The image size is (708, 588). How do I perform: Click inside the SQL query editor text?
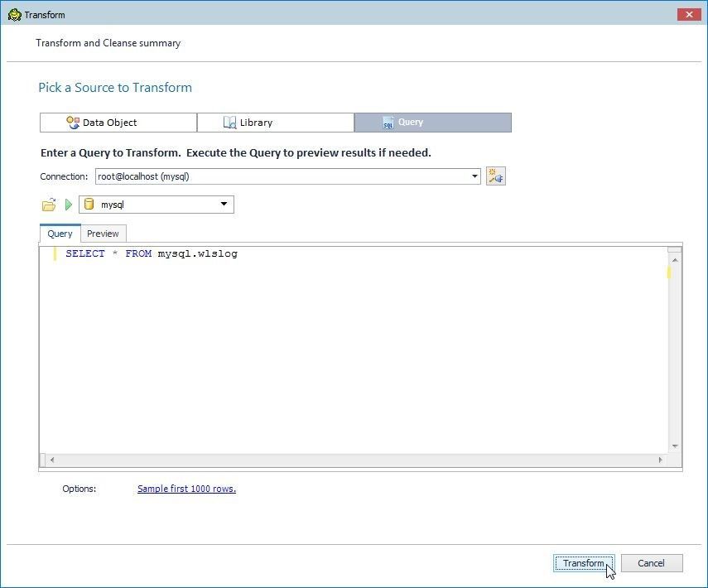click(354, 350)
